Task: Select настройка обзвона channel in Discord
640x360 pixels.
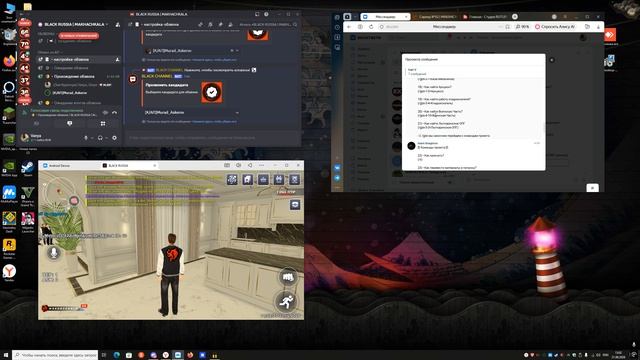Action: pyautogui.click(x=79, y=60)
